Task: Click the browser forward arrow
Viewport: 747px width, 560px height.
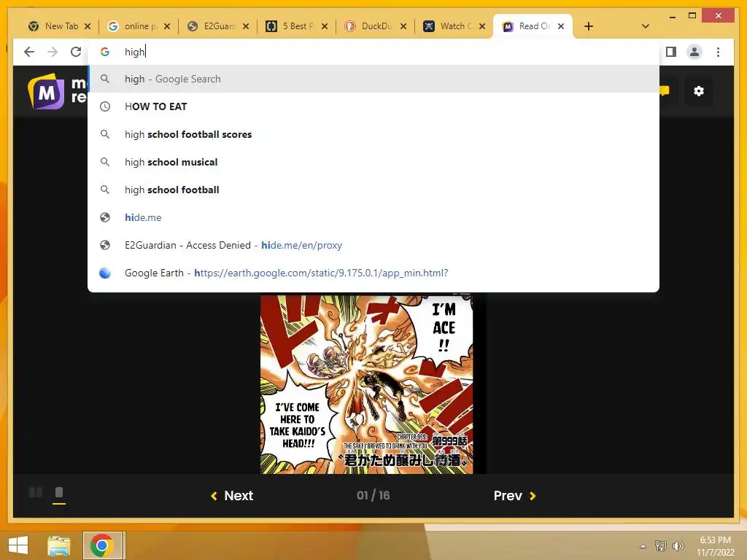Action: pyautogui.click(x=53, y=52)
